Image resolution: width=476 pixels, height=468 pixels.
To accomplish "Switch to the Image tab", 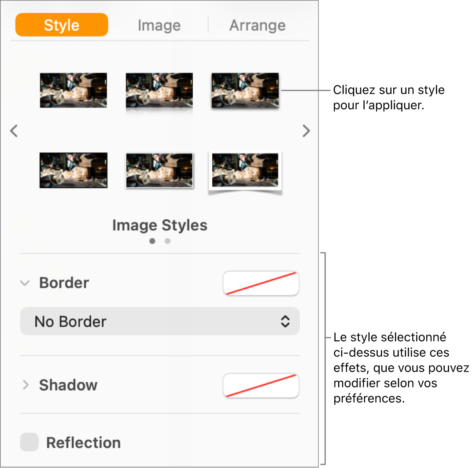I will click(159, 25).
